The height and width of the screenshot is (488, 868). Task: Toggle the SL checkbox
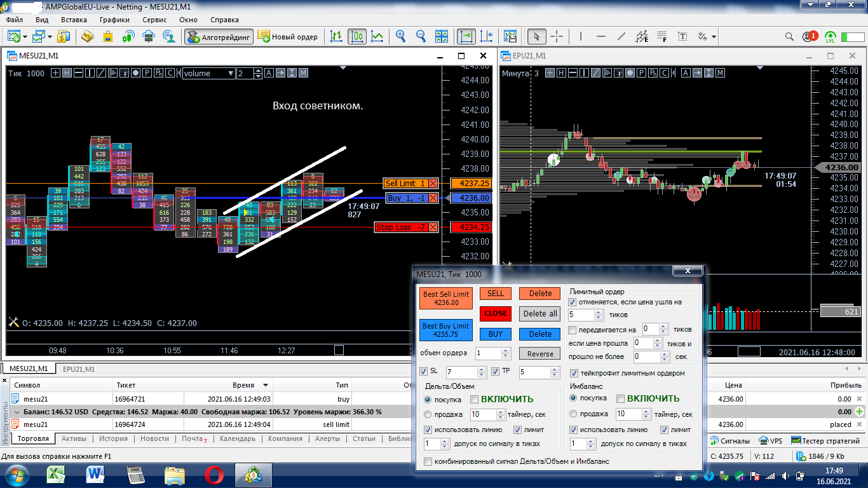coord(424,372)
